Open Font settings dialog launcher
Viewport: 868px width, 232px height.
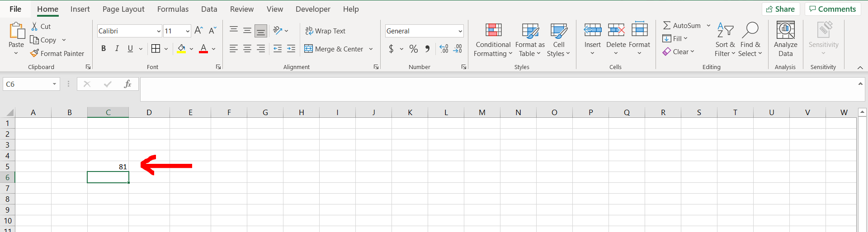[x=218, y=67]
